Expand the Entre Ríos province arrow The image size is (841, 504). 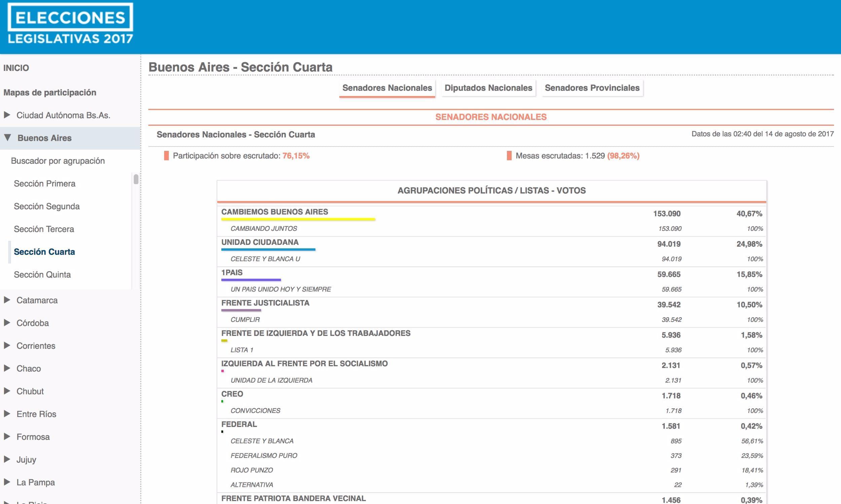pyautogui.click(x=7, y=414)
